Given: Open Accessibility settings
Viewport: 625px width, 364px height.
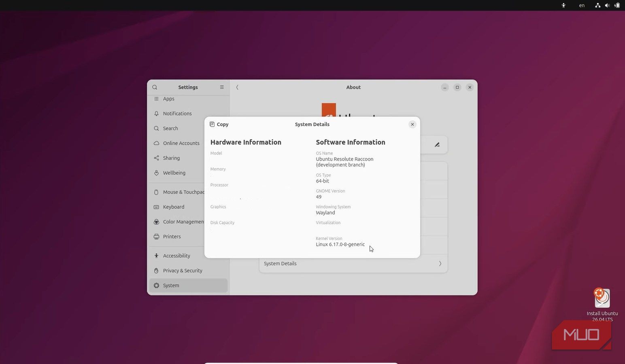Looking at the screenshot, I should [x=188, y=256].
